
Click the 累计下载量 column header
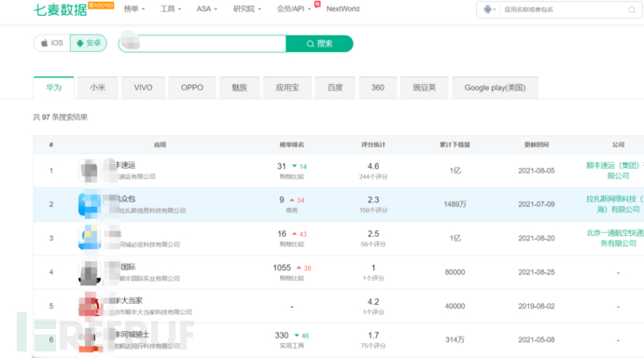(455, 145)
